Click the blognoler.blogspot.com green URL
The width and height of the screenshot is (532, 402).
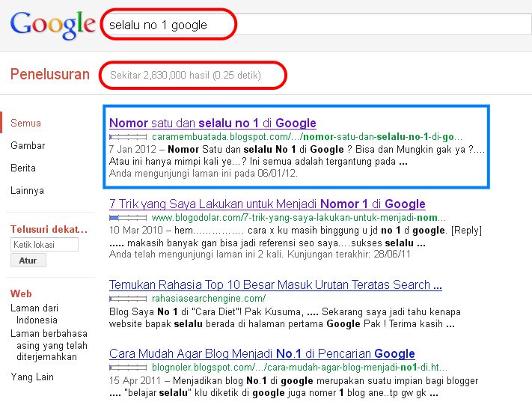coord(299,367)
